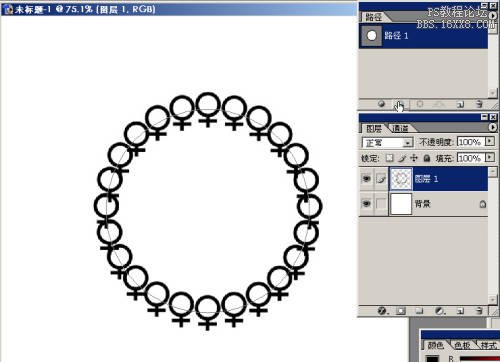Create a new layer icon
500x362 pixels.
pyautogui.click(x=460, y=311)
